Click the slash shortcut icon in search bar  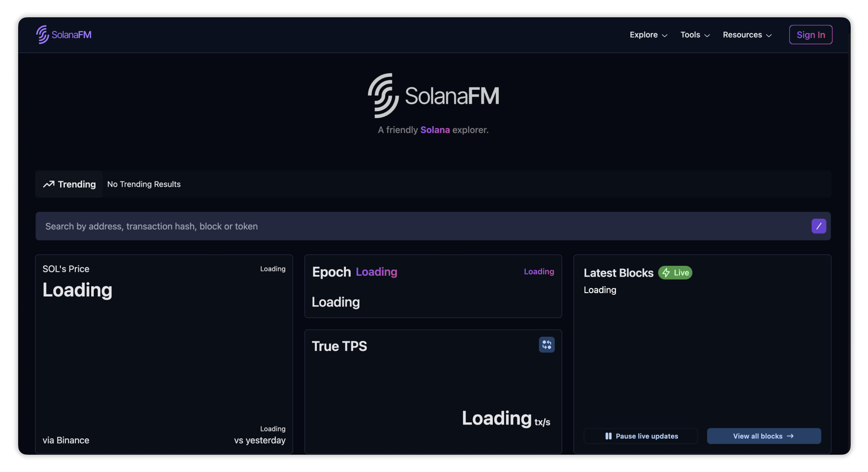(818, 226)
